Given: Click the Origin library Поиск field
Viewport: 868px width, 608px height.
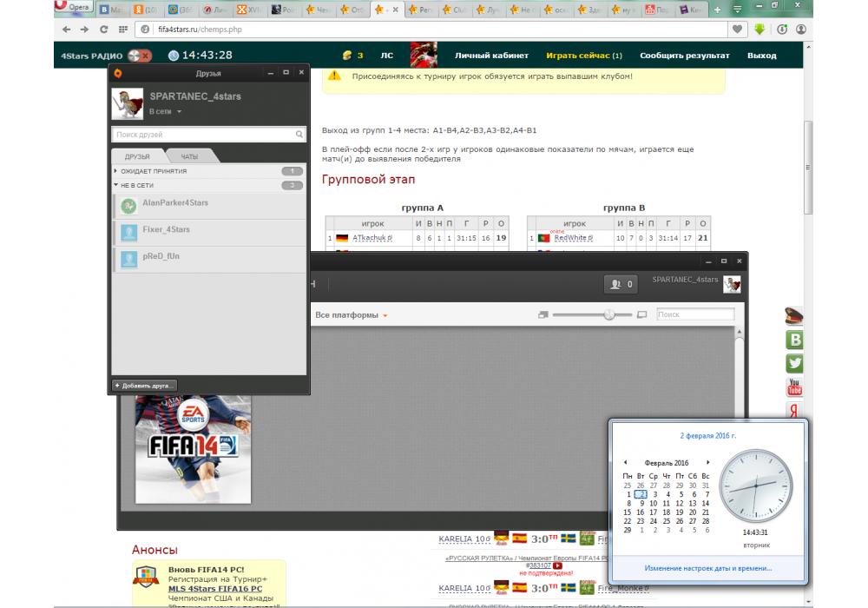Looking at the screenshot, I should coord(695,314).
